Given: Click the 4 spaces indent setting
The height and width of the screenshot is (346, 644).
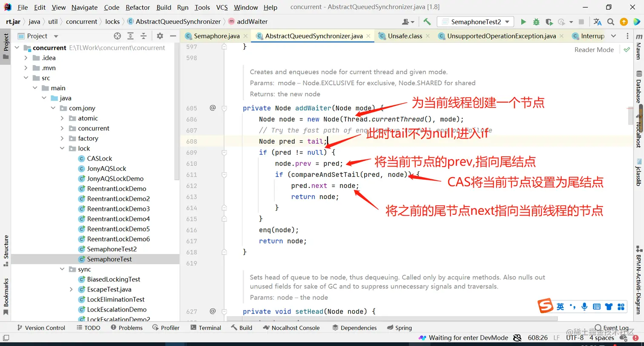Looking at the screenshot, I should 602,338.
